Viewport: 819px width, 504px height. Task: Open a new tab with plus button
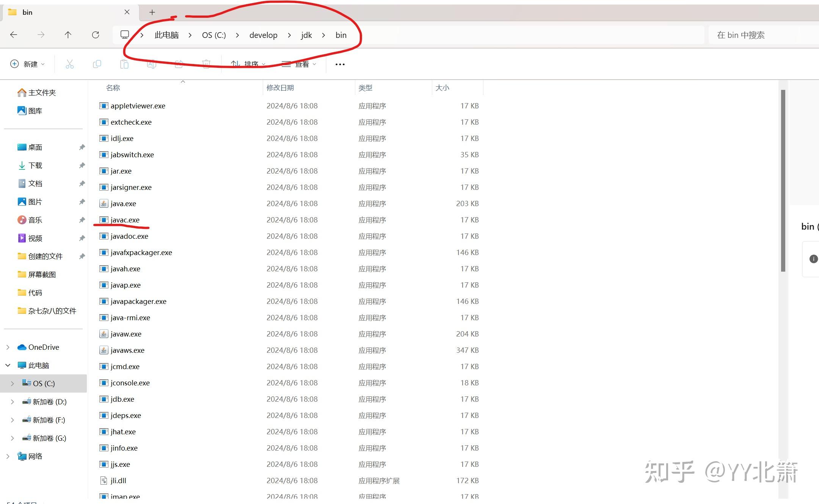click(152, 12)
